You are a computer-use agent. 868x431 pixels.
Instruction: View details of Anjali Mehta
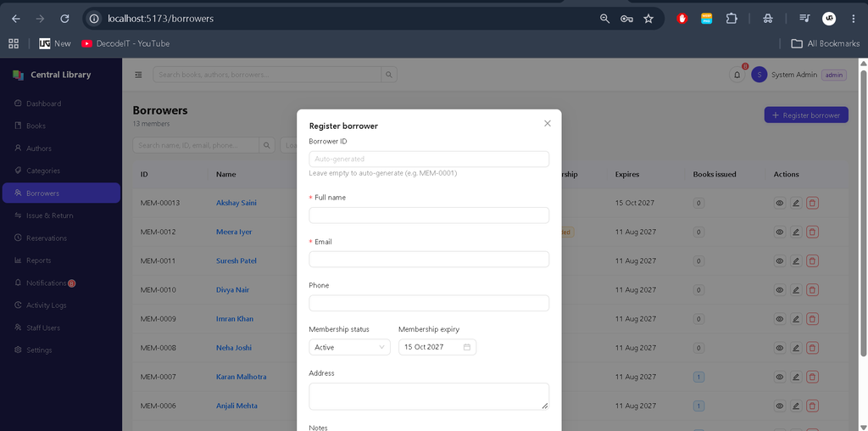pos(780,406)
